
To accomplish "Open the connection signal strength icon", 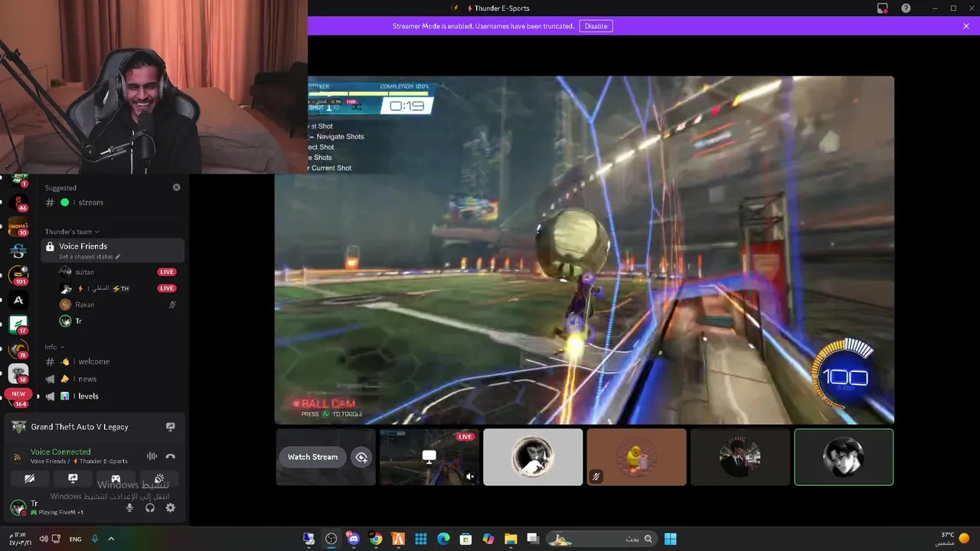I will (17, 457).
